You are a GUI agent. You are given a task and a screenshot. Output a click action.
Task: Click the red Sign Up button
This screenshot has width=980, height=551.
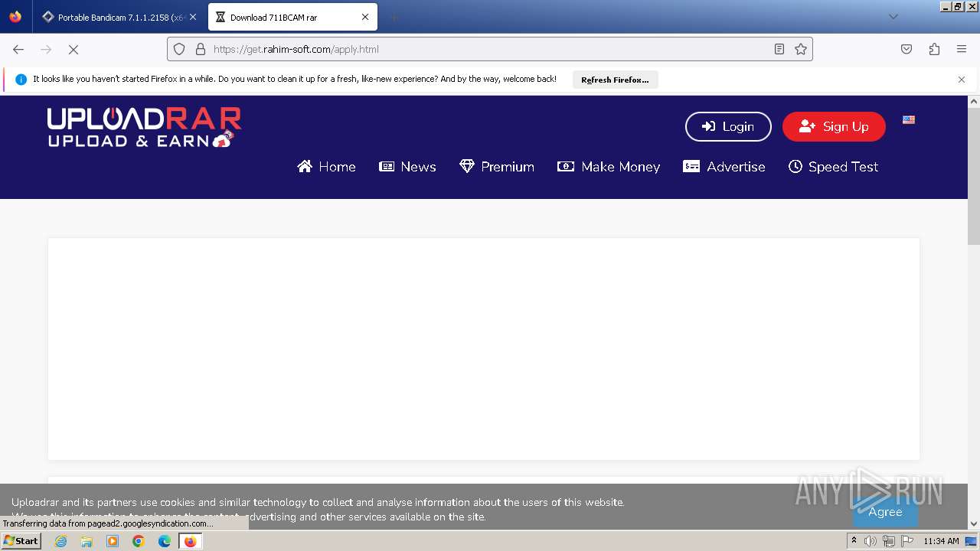834,126
